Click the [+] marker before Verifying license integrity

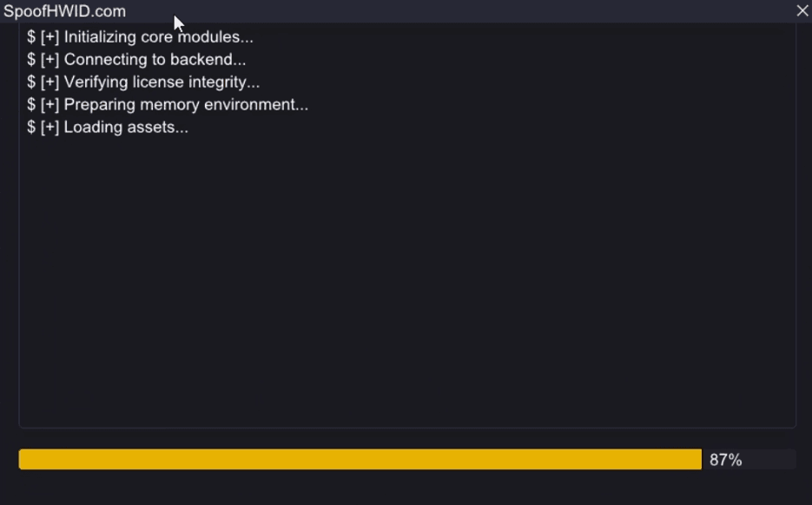[x=50, y=82]
